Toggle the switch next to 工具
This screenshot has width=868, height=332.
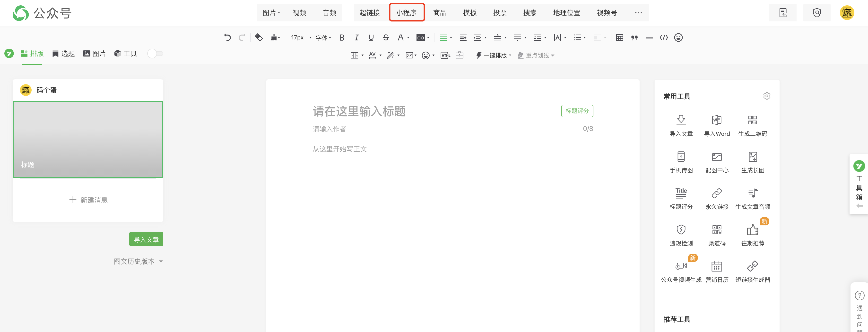pos(155,54)
